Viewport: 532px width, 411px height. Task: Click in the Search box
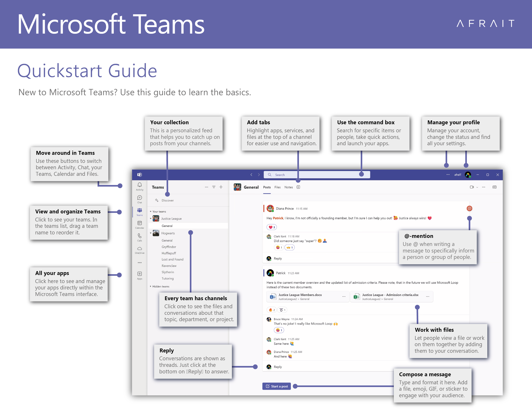tap(317, 175)
